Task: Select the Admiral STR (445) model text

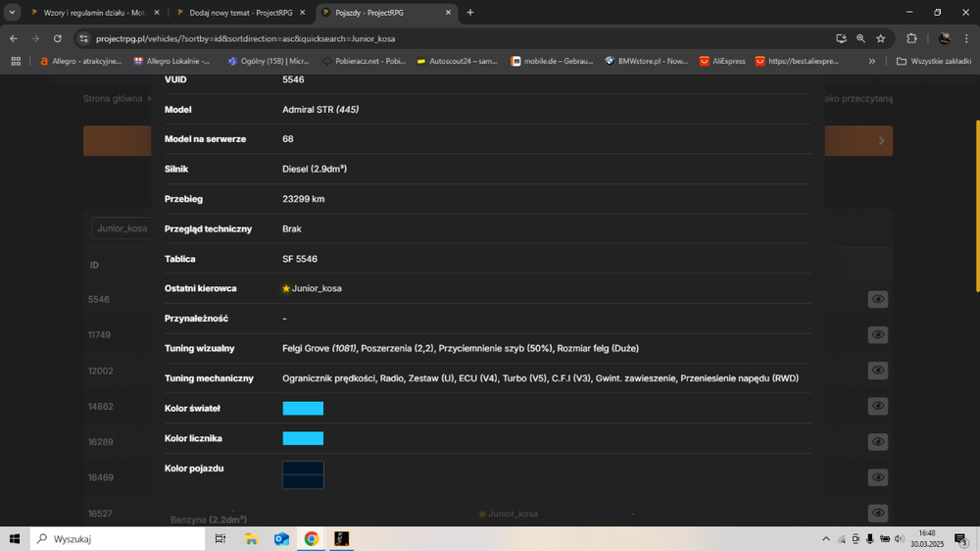Action: coord(320,110)
